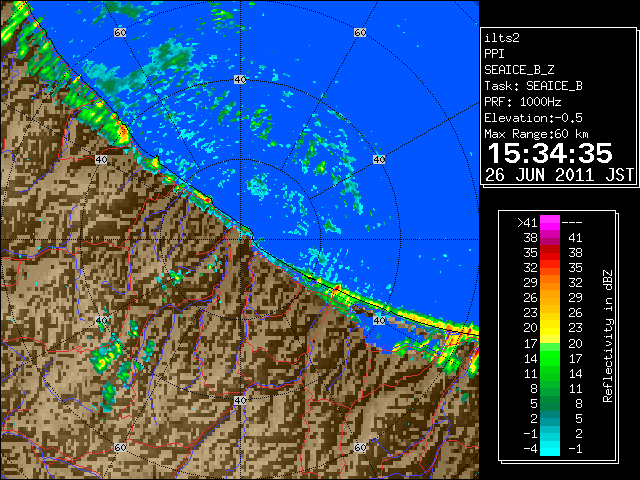
Task: Click the SEAICE_B_Z product name
Action: pyautogui.click(x=519, y=70)
